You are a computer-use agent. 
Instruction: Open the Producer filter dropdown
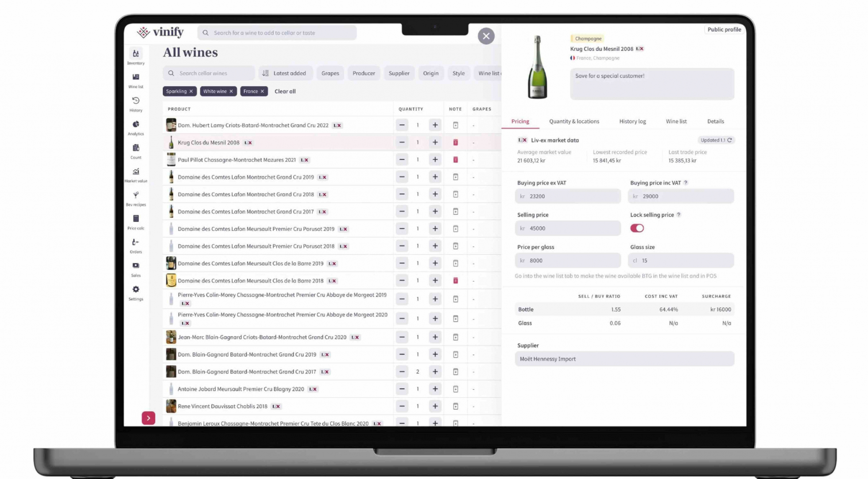point(364,73)
